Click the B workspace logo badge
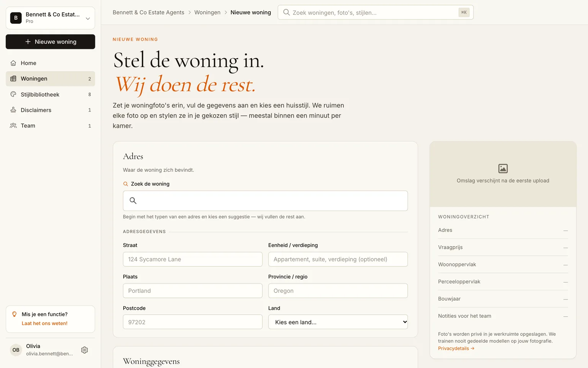Screen dimensions: 588x368 pos(16,18)
